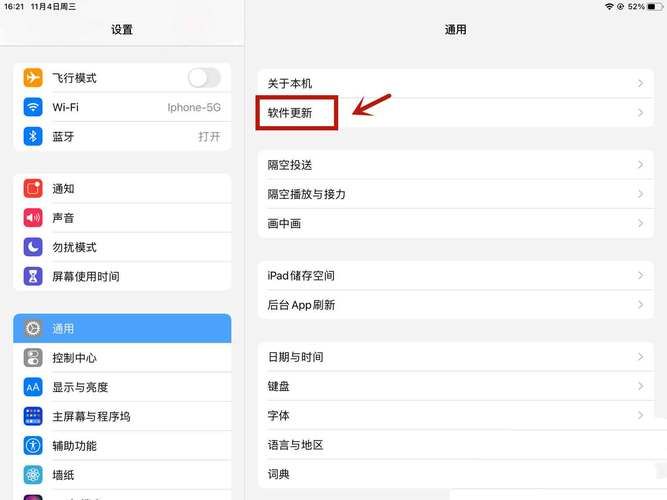Open 屏幕使用时间 in sidebar

tap(122, 276)
